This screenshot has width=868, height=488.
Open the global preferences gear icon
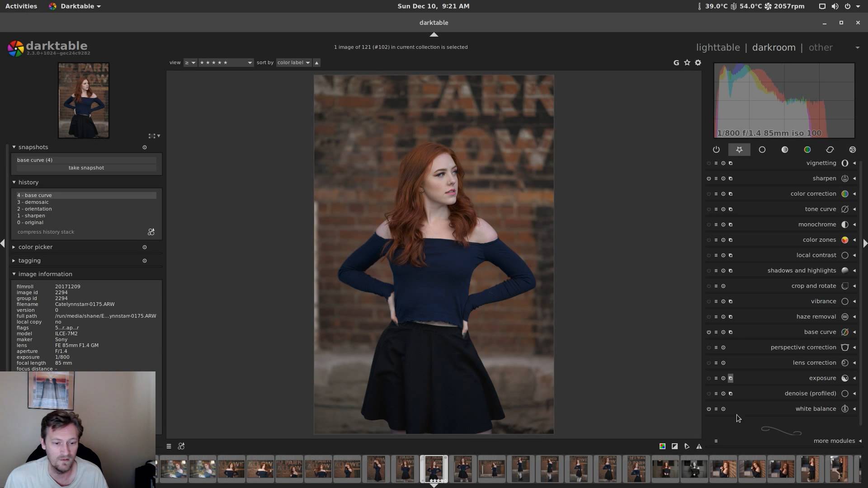(x=698, y=63)
